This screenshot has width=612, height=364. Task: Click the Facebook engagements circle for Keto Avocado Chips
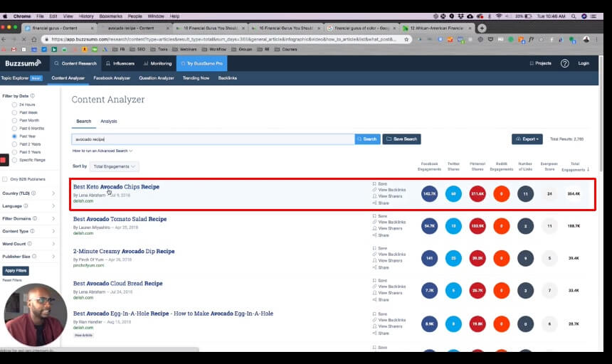(429, 193)
